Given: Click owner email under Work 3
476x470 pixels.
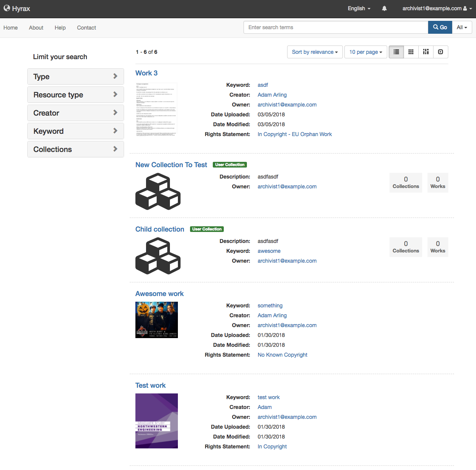Looking at the screenshot, I should (x=287, y=105).
